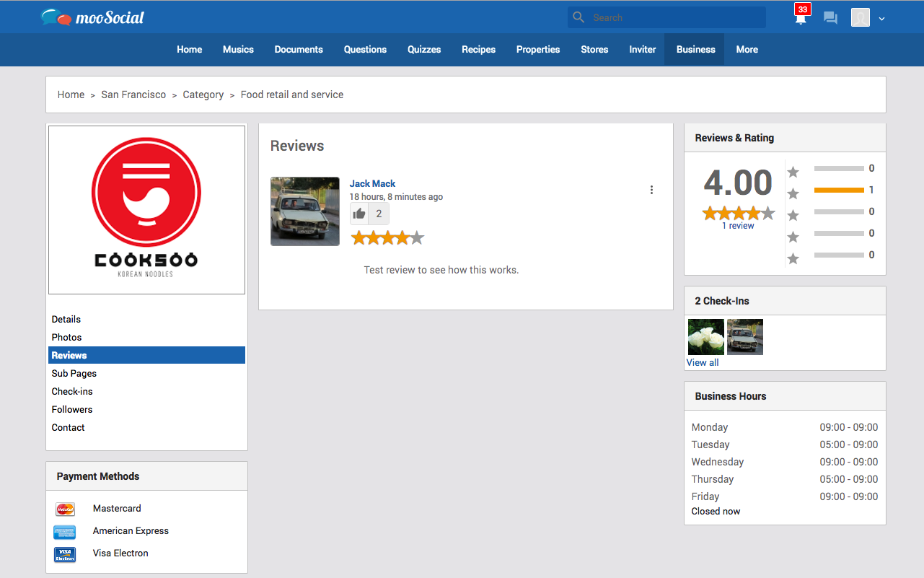Click the Monday hours row

click(785, 427)
